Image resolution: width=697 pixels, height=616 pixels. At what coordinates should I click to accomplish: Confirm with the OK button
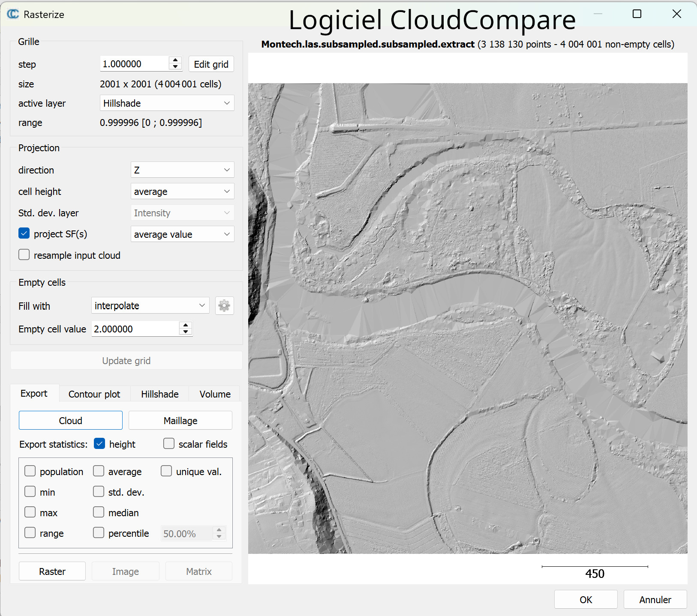pyautogui.click(x=586, y=600)
